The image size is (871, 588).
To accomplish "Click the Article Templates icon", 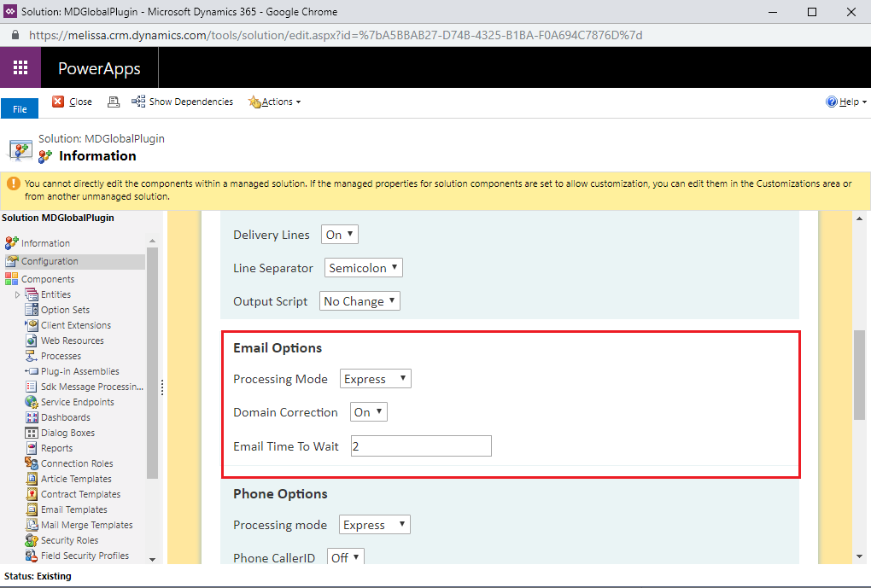I will (32, 479).
